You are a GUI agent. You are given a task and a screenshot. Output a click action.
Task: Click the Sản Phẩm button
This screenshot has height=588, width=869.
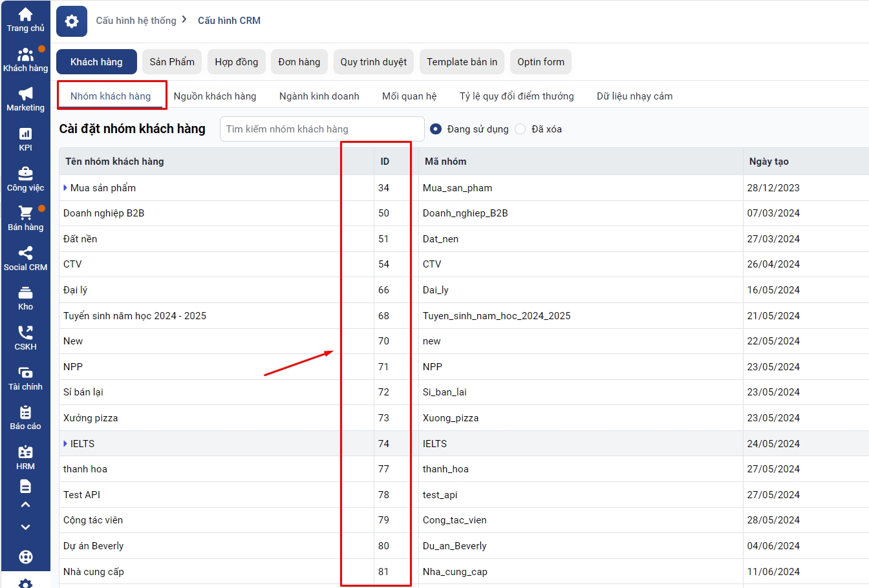(x=172, y=62)
